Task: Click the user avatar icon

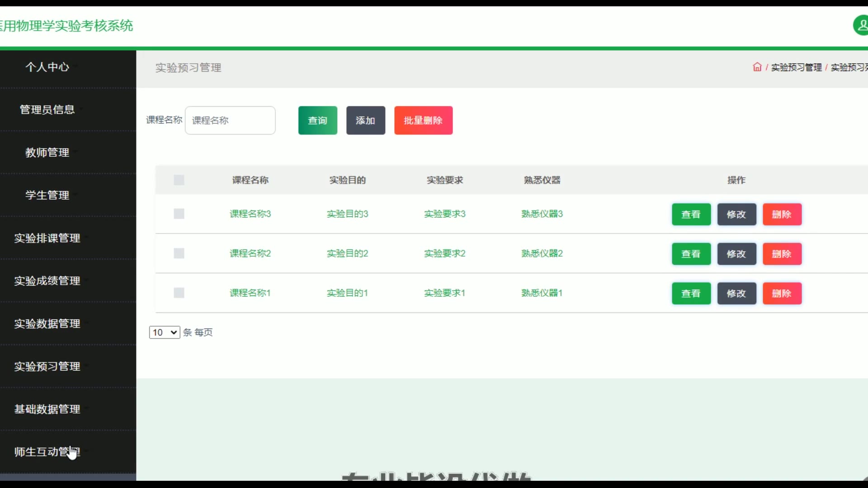Action: pos(861,25)
